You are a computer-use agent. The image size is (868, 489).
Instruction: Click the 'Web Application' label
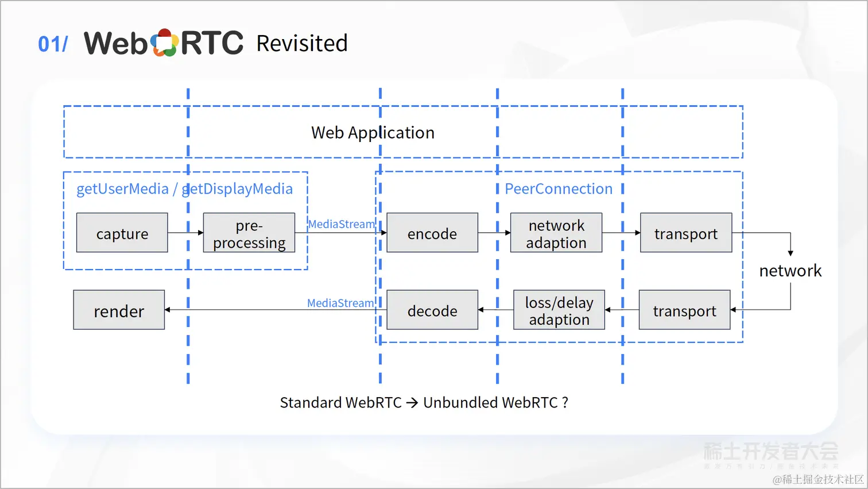[373, 133]
